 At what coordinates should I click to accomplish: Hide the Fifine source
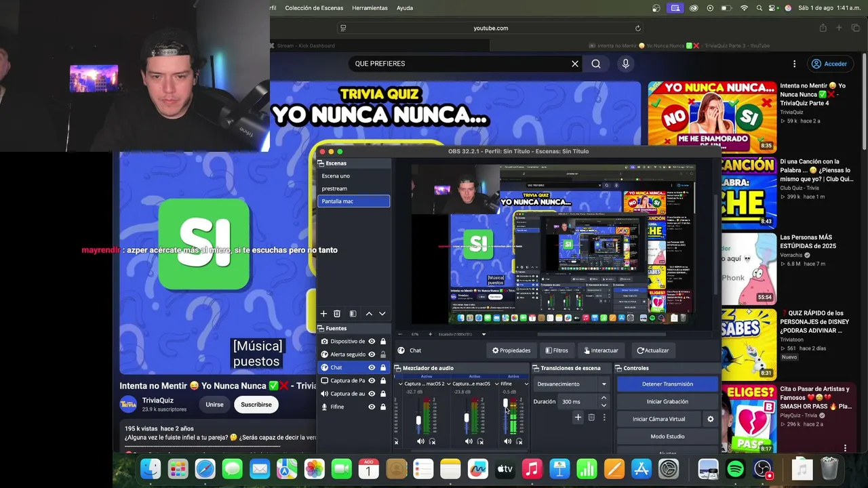click(x=372, y=407)
